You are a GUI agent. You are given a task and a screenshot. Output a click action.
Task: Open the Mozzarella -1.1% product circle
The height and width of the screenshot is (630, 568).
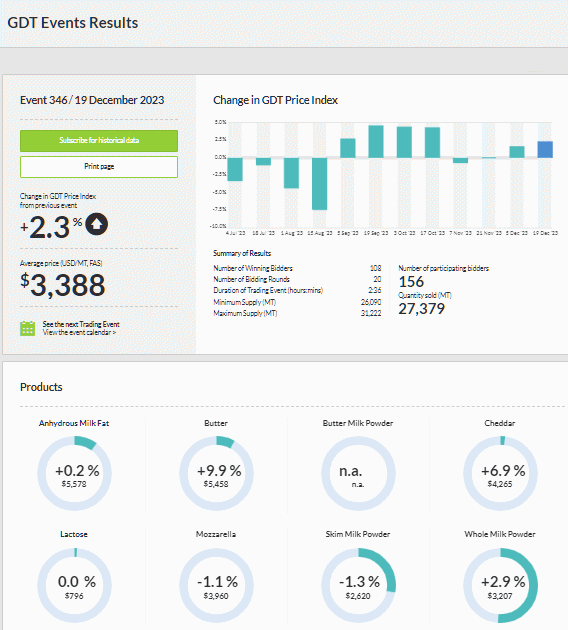coord(216,585)
